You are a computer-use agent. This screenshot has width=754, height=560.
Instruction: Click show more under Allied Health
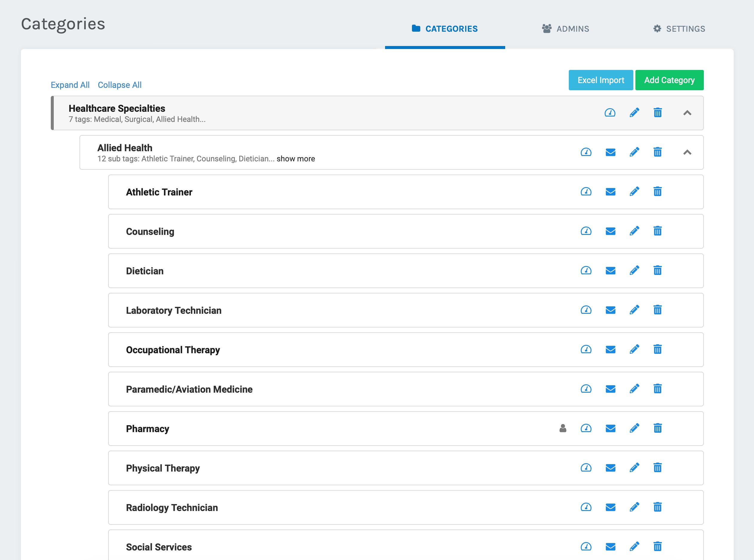click(295, 159)
